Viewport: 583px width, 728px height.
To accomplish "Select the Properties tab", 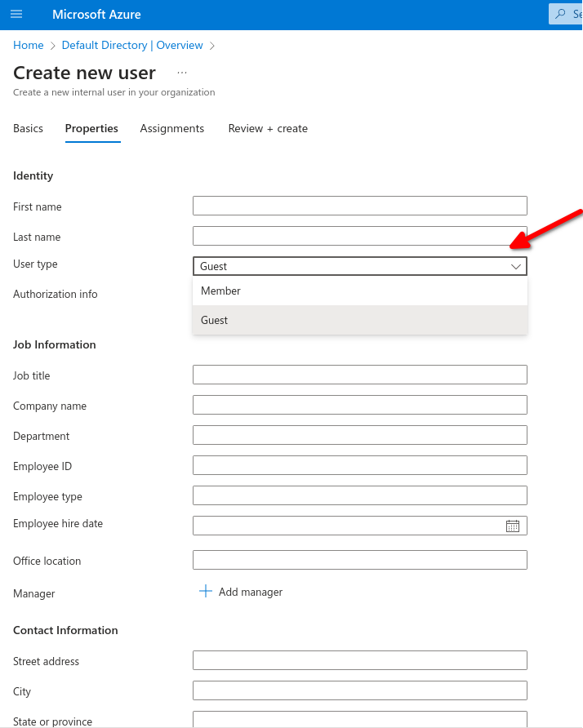I will coord(91,129).
